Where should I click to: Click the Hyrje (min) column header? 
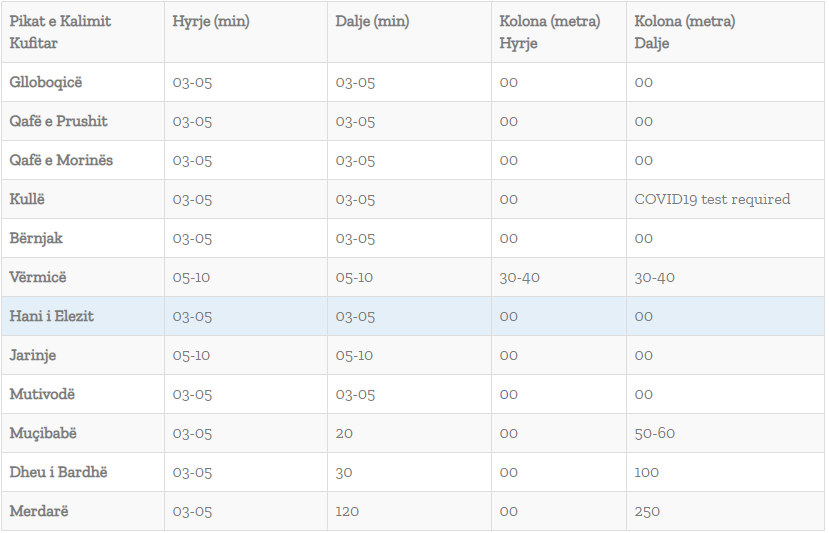point(210,22)
